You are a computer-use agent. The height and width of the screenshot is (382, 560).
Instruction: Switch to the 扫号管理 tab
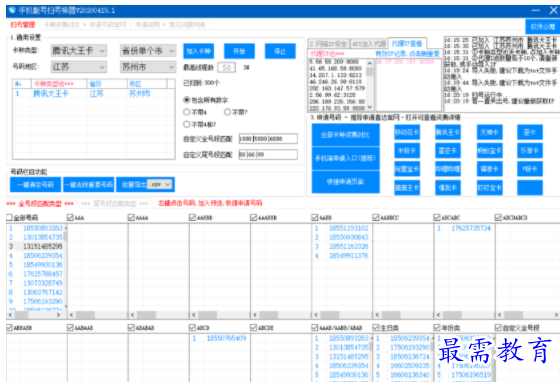[x=22, y=25]
